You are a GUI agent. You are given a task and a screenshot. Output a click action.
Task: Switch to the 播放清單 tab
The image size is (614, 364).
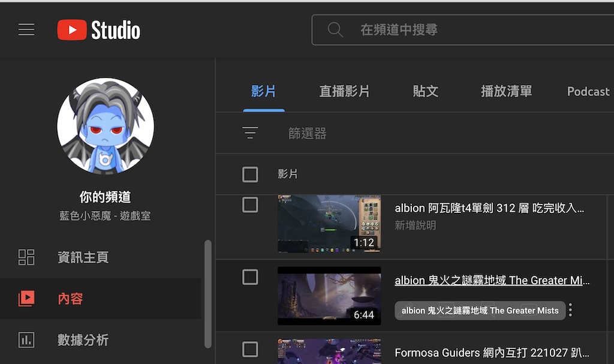point(506,92)
